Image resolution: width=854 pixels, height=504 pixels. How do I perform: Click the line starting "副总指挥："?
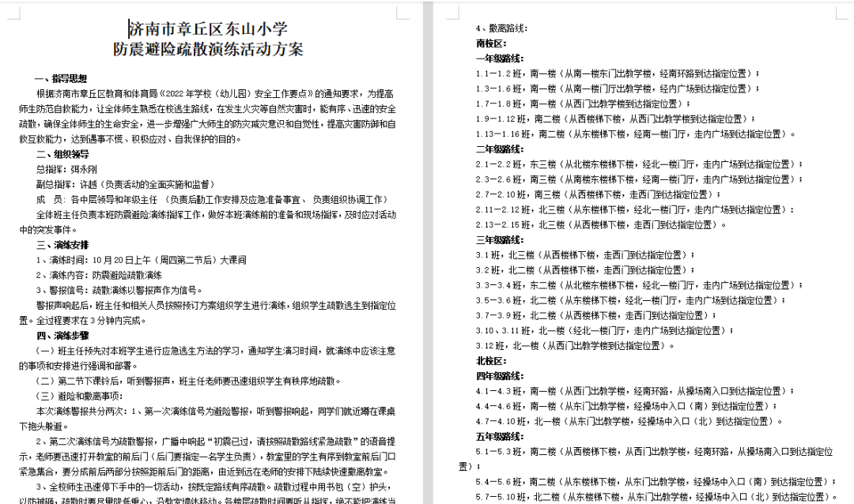126,185
